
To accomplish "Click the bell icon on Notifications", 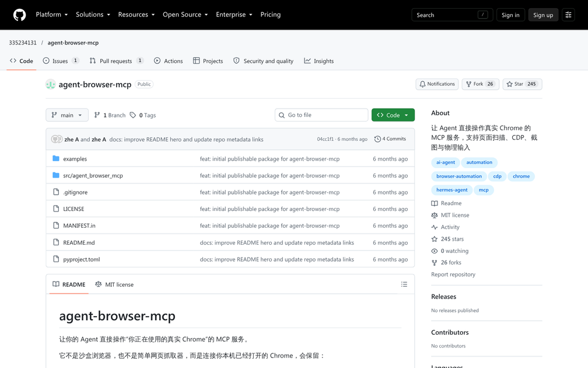I will pos(422,84).
